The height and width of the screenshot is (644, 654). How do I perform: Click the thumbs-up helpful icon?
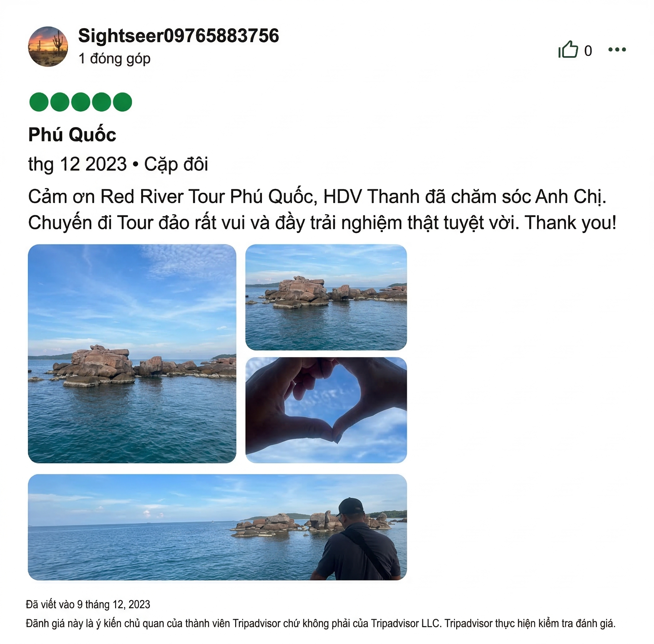568,50
